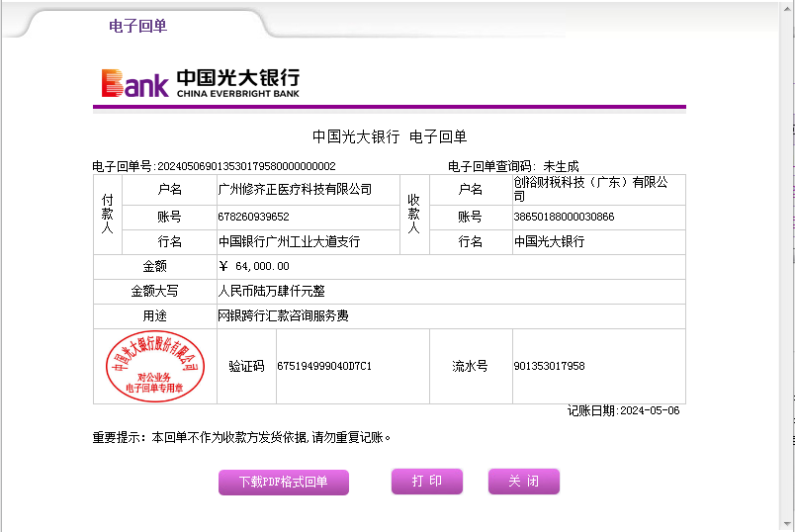This screenshot has width=795, height=532.
Task: Click the amount ¥ 64,000.00
Action: (254, 266)
